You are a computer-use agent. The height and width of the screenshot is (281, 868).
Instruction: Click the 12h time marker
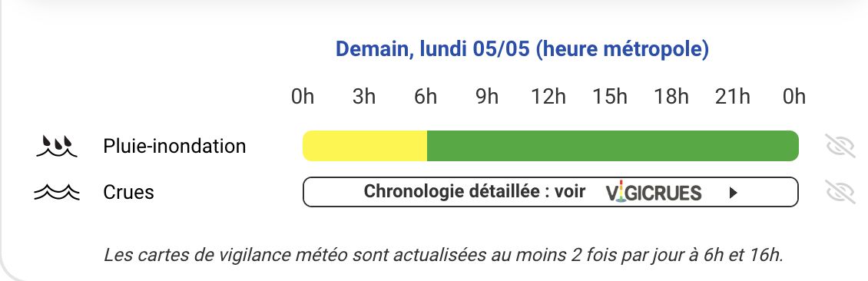(x=548, y=97)
